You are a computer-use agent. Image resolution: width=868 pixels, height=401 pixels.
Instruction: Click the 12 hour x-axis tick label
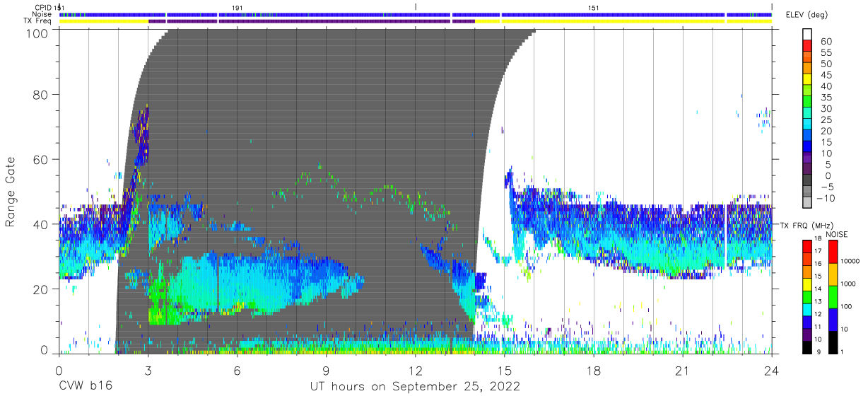pos(415,370)
